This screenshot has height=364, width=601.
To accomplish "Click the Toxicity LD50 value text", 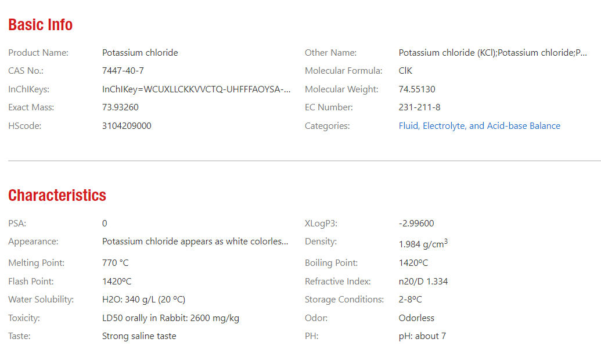I will coord(170,318).
